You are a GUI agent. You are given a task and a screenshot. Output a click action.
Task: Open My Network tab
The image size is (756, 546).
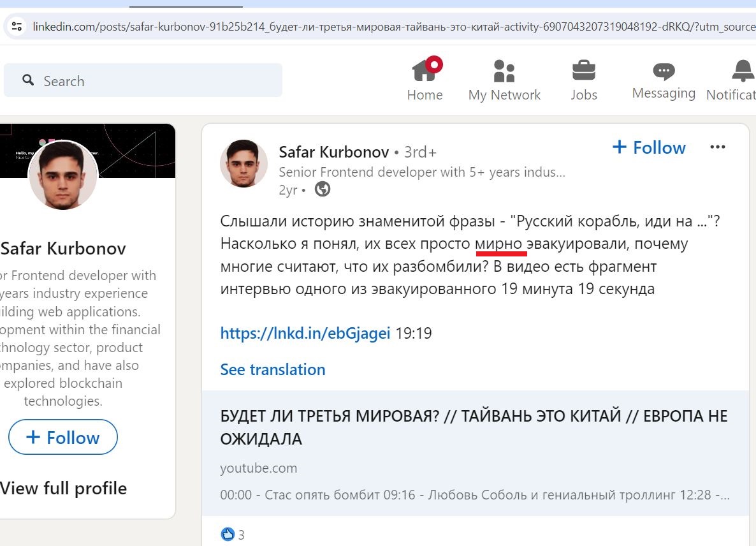click(504, 80)
